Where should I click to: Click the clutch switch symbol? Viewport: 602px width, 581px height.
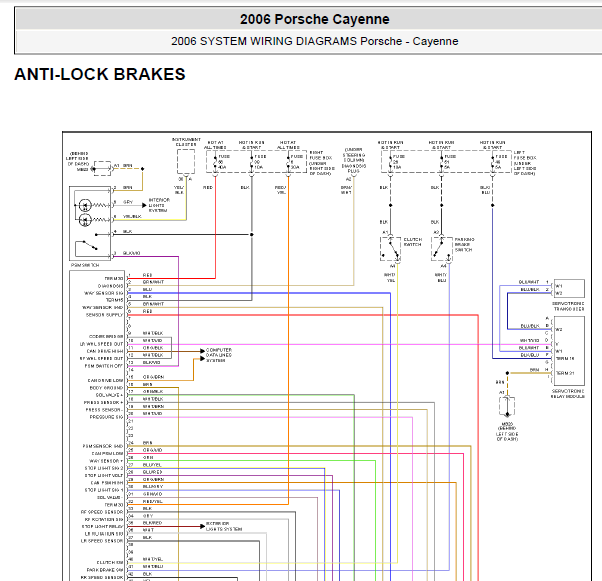pyautogui.click(x=391, y=249)
